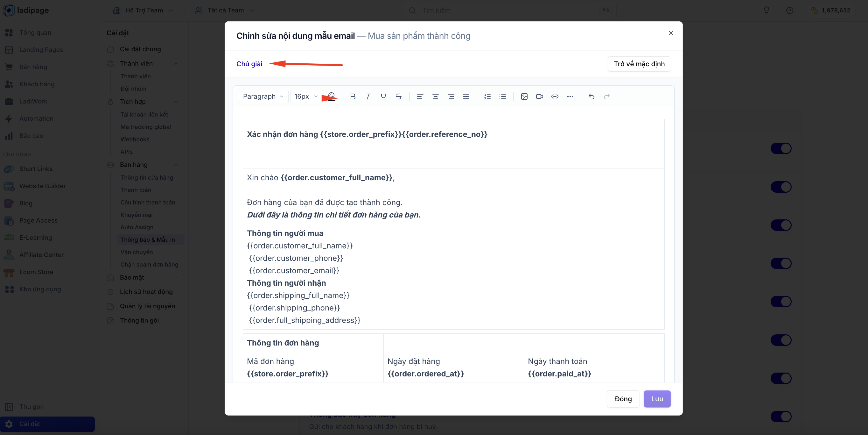Viewport: 868px width, 435px height.
Task: Justify the paragraph text
Action: click(466, 96)
